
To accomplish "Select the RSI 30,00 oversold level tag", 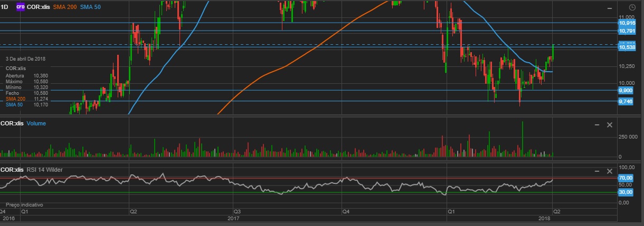I will click(626, 193).
